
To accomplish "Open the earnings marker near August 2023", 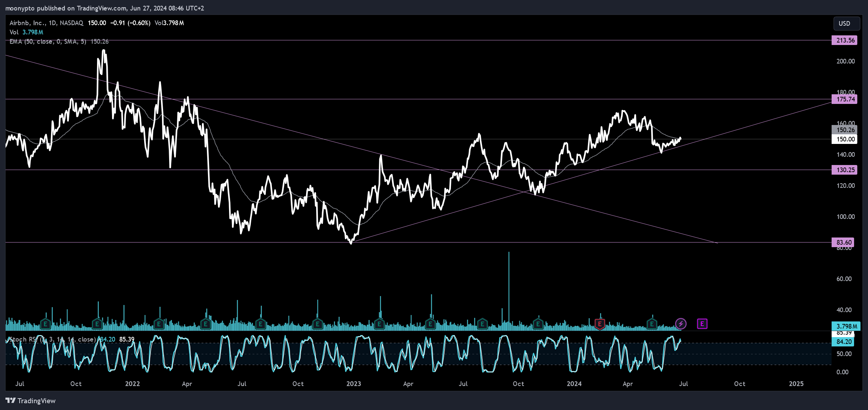I will [482, 324].
